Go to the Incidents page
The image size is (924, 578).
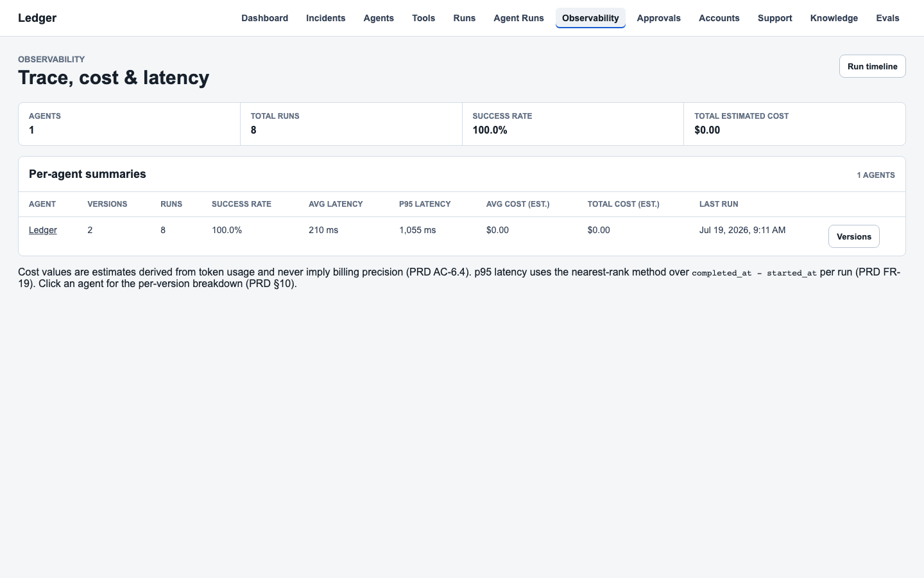coord(325,18)
